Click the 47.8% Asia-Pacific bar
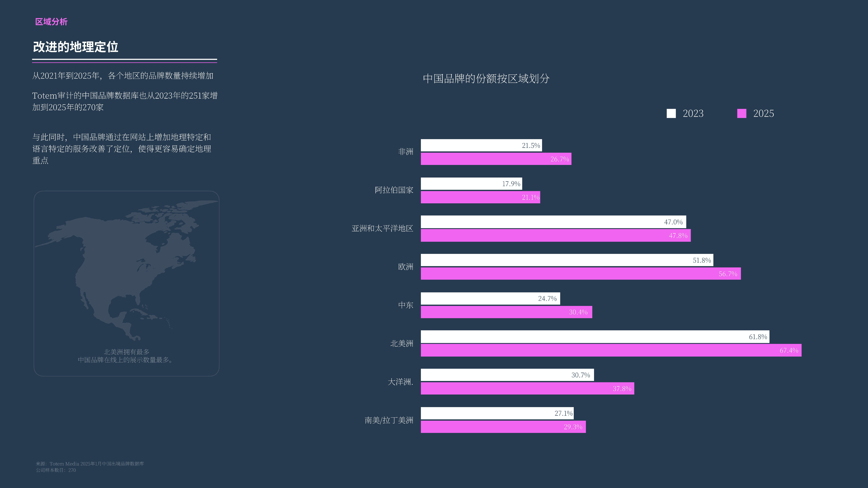 (556, 235)
